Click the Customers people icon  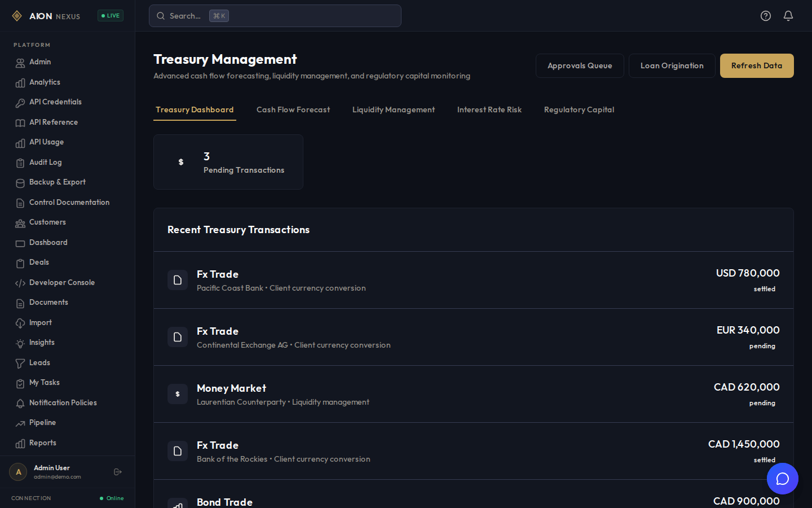(20, 223)
